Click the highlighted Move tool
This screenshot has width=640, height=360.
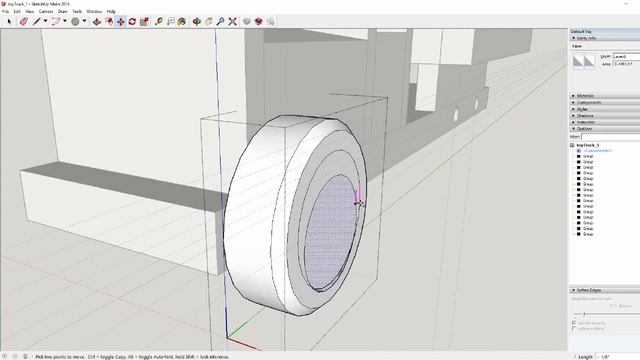121,22
